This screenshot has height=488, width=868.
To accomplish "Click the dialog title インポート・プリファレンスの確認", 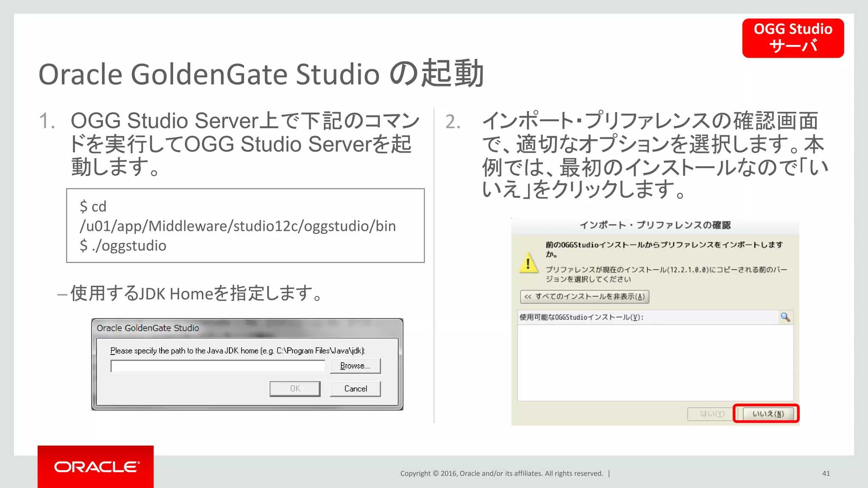I will tap(655, 225).
